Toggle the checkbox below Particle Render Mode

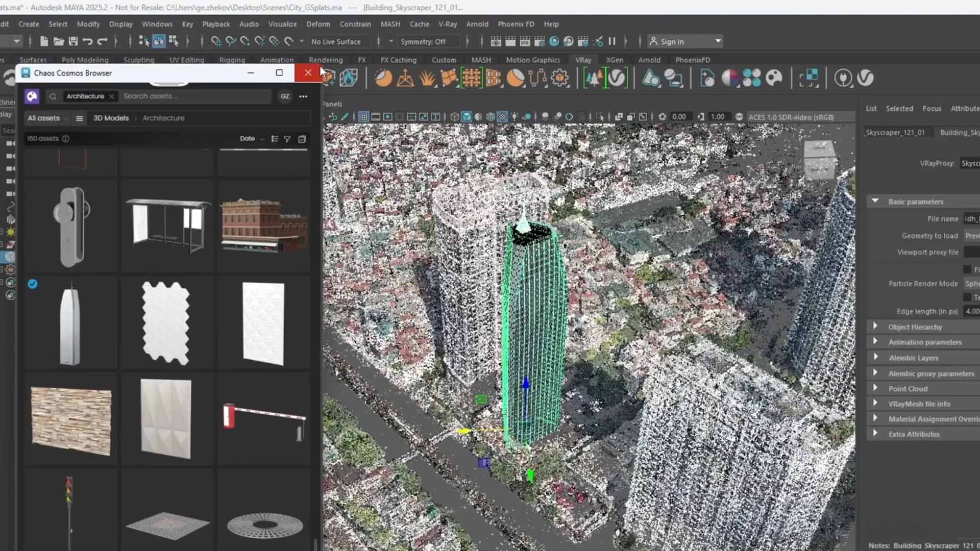(967, 297)
